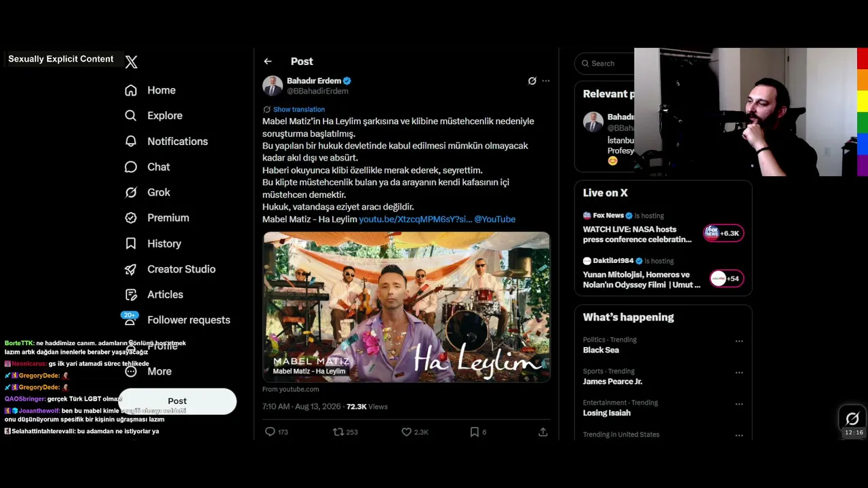
Task: Open the Black Sea trending topic
Action: (x=601, y=350)
